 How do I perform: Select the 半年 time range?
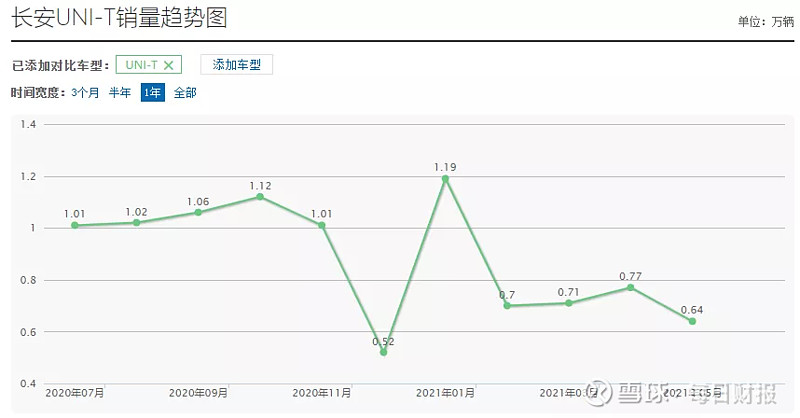(120, 92)
